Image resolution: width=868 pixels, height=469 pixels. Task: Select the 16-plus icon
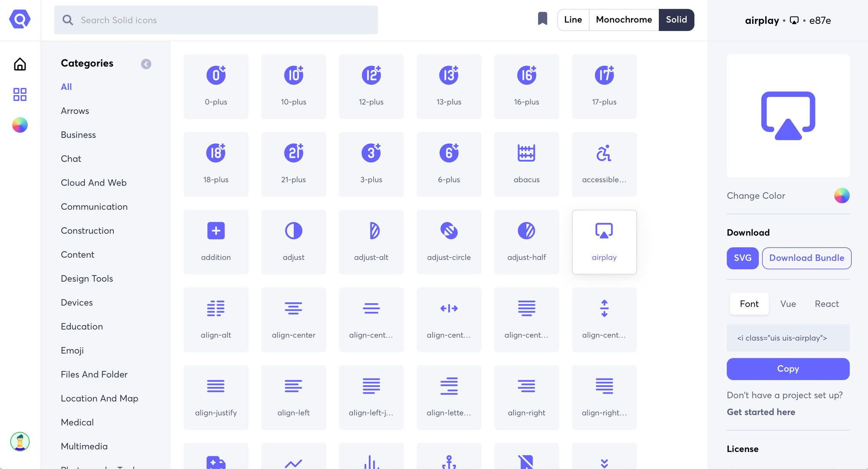tap(527, 86)
